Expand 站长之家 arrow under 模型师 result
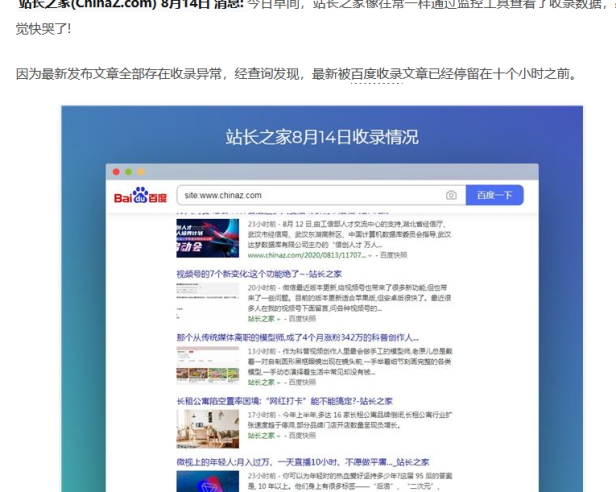Viewport: 616px width, 492px height. [x=279, y=383]
